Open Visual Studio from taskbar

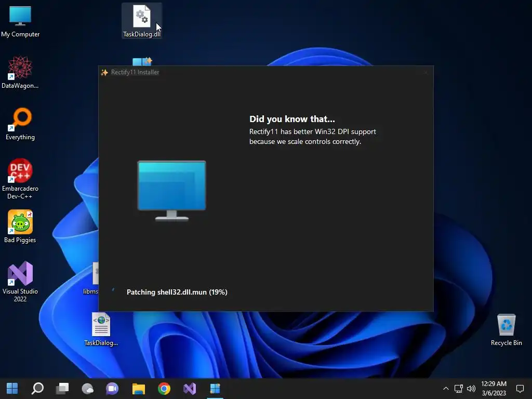190,389
